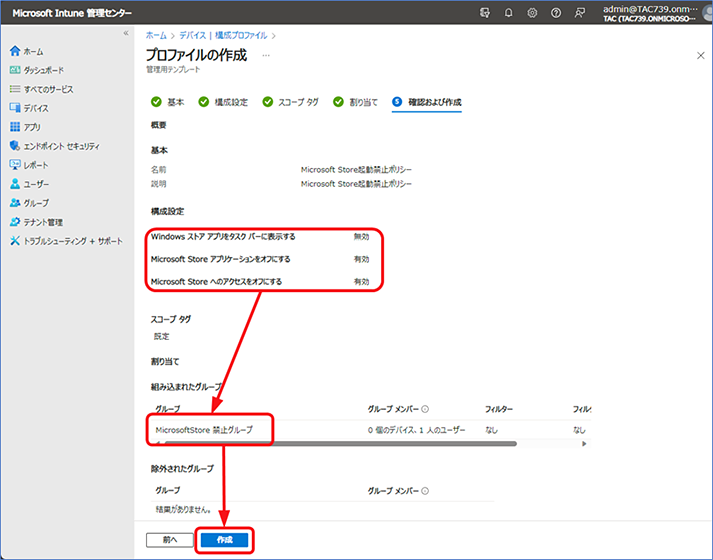Open the settings gear in header
This screenshot has width=713, height=560.
click(x=532, y=13)
